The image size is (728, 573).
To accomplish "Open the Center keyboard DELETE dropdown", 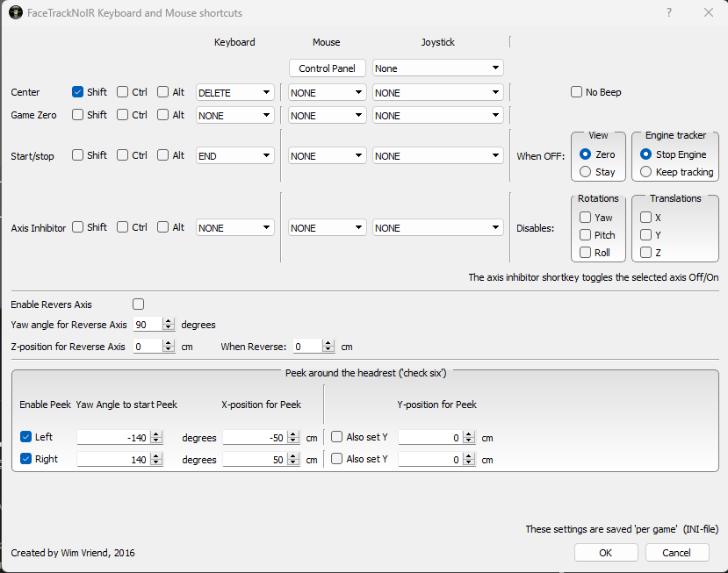I will coord(234,92).
